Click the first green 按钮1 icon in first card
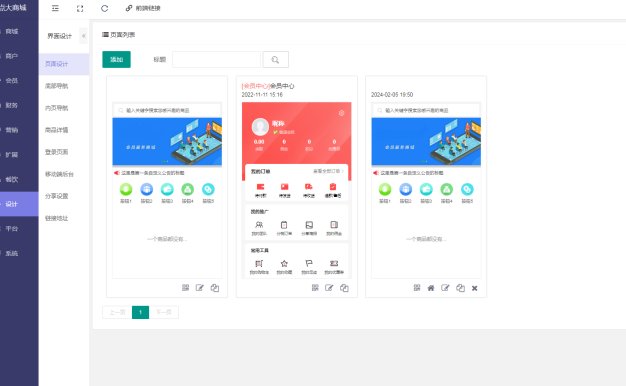This screenshot has height=386, width=626. click(126, 189)
